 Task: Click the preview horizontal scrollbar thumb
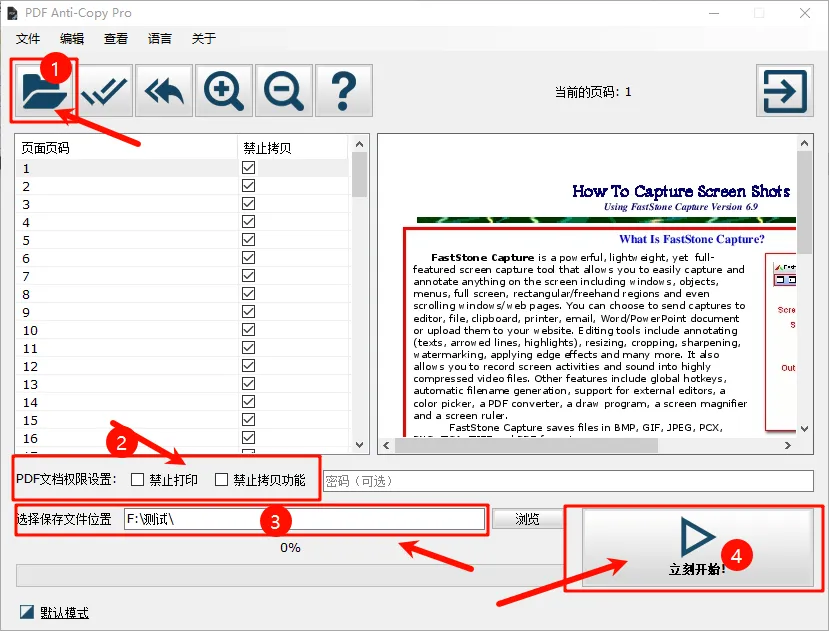527,445
